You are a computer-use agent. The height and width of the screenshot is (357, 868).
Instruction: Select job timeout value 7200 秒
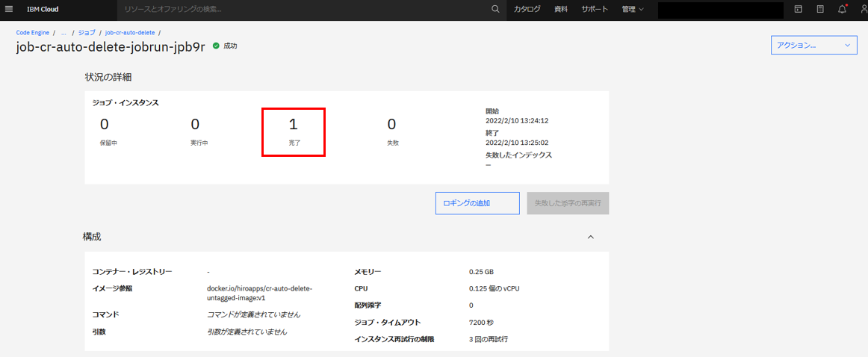481,322
